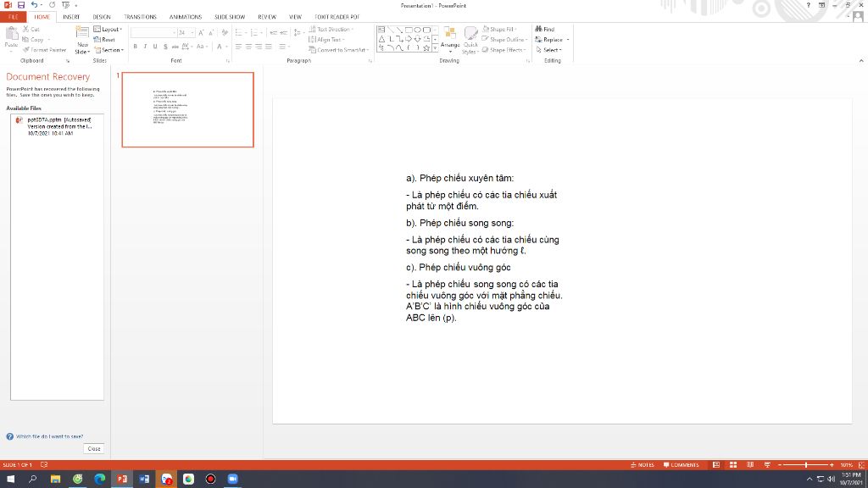Increase list indent level
Viewport: 868px width, 488px height.
[283, 33]
